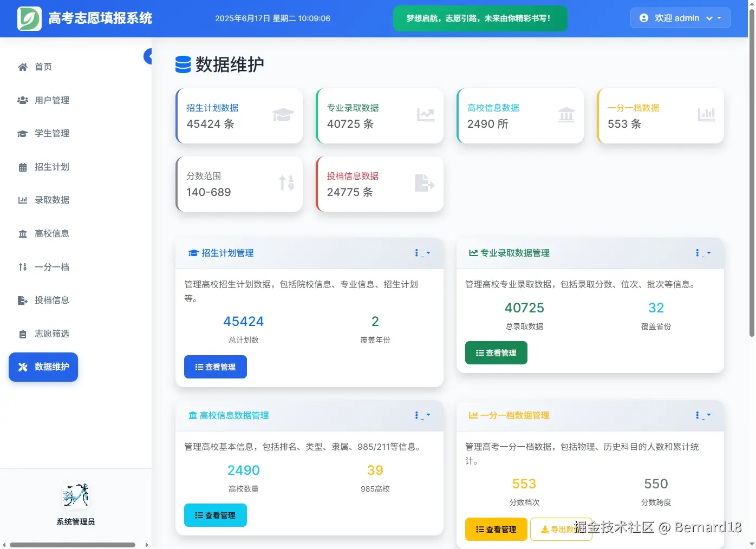Click bar chart icon in 一分一档数据 card
Image resolution: width=756 pixels, height=549 pixels.
point(706,115)
